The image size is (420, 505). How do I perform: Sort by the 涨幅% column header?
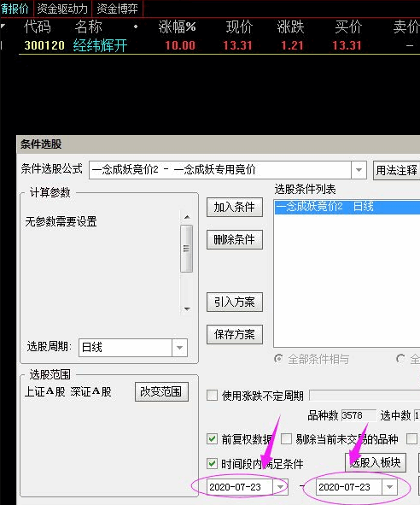click(177, 26)
